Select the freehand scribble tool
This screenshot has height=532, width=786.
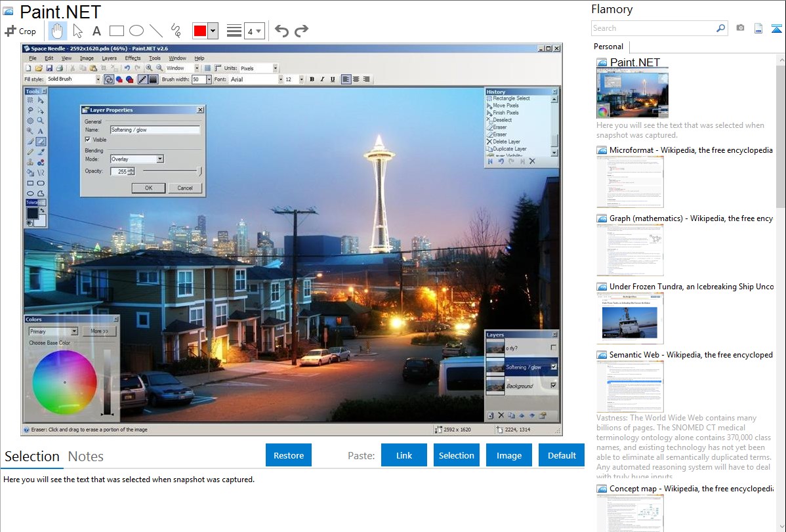click(176, 31)
